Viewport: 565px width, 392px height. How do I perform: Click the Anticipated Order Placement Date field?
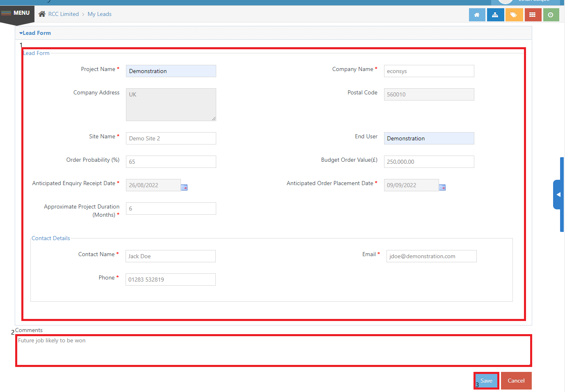pyautogui.click(x=411, y=185)
